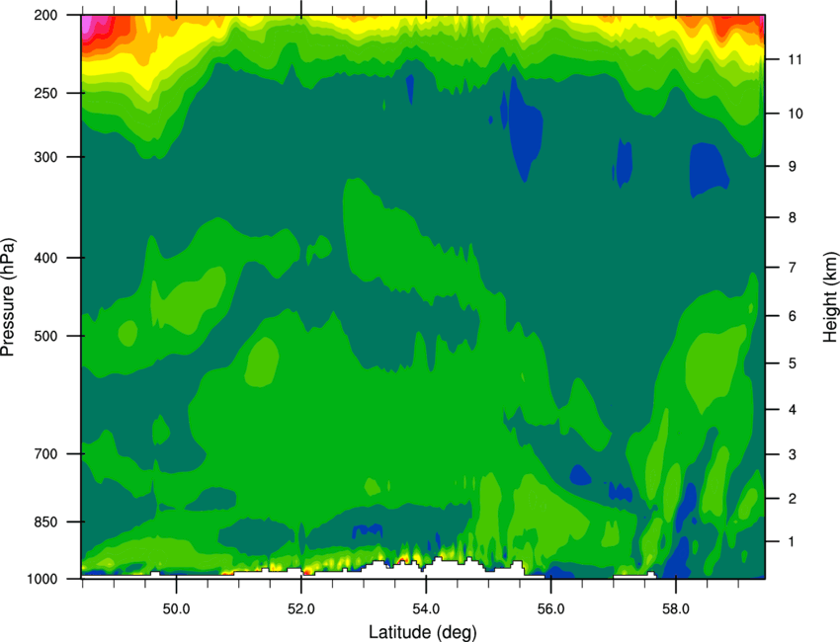Pick the 1 km height label

[793, 542]
